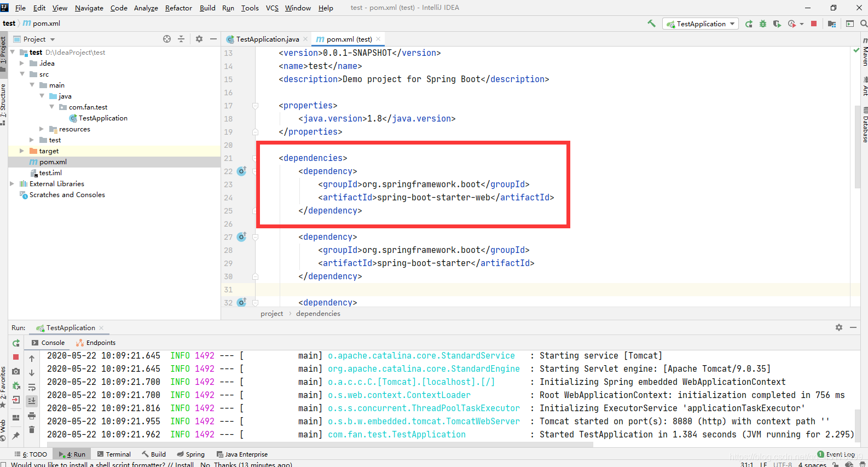Click the restore layout icon in the Run panel
This screenshot has height=467, width=868.
(16, 418)
